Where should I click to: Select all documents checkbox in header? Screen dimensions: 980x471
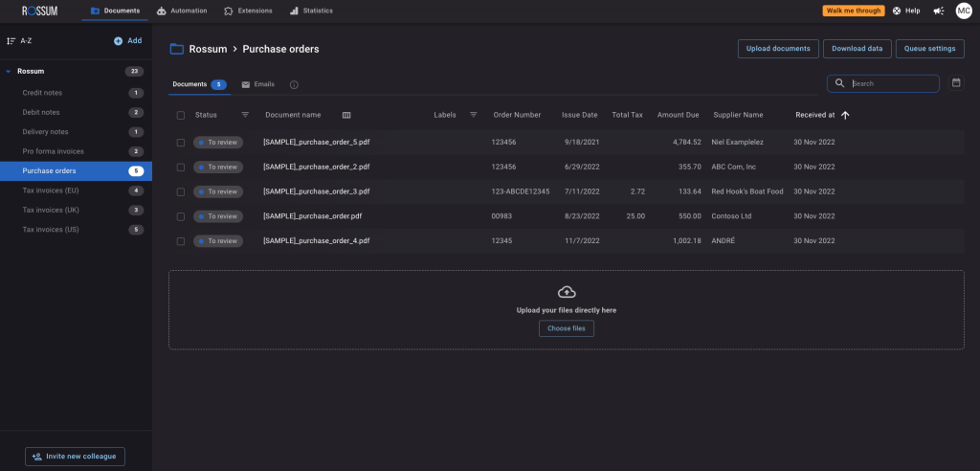tap(181, 115)
